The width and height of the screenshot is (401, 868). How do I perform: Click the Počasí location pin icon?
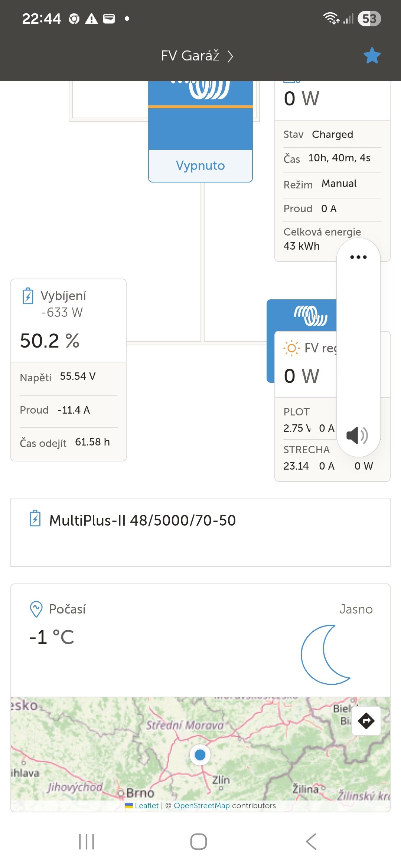(x=36, y=609)
